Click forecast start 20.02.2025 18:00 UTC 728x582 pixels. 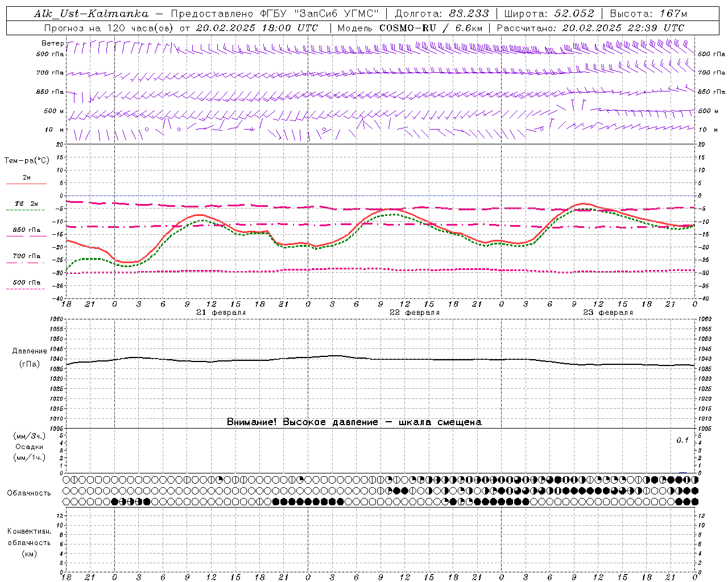pos(257,28)
